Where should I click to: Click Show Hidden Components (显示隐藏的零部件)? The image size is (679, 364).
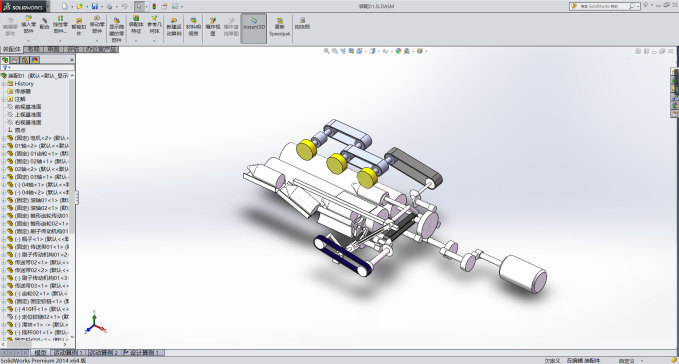(116, 30)
